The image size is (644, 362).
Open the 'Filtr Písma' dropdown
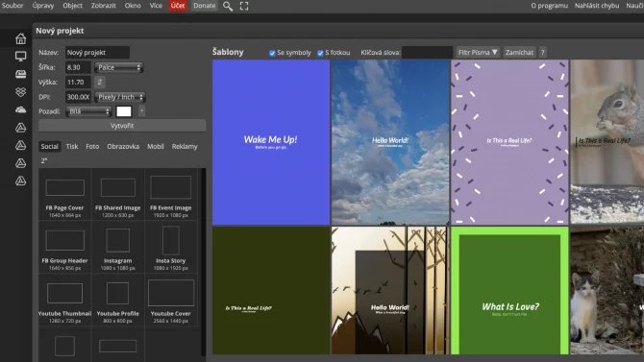[478, 53]
